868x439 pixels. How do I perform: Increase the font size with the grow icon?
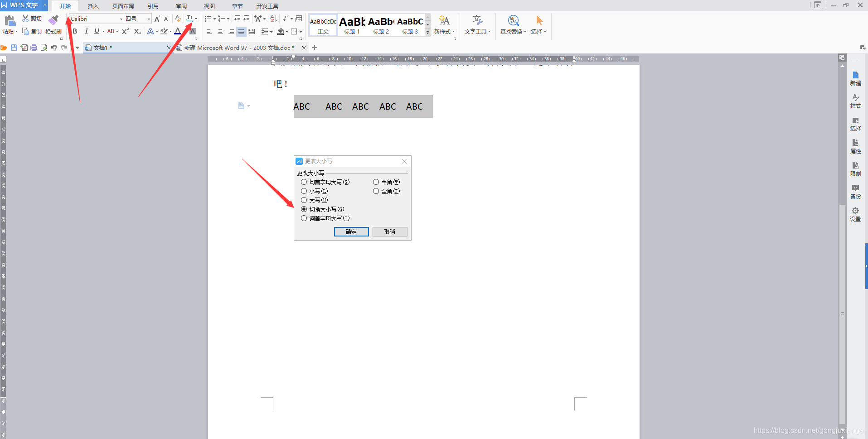coord(157,19)
